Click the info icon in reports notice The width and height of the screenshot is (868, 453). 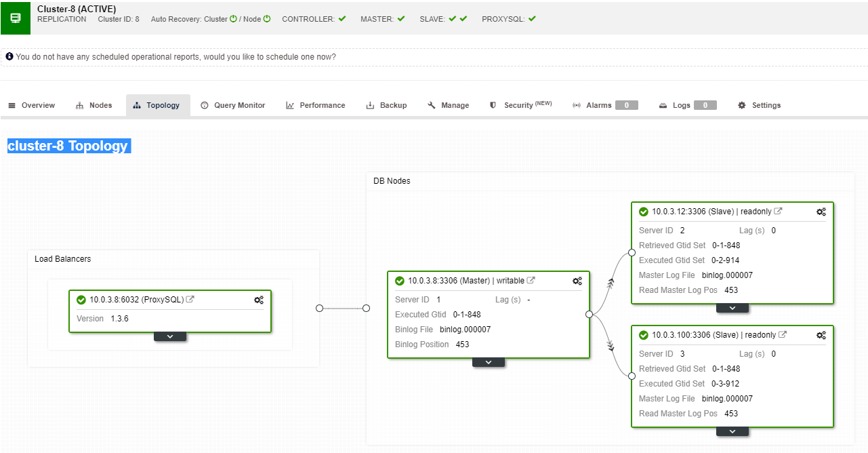point(9,57)
